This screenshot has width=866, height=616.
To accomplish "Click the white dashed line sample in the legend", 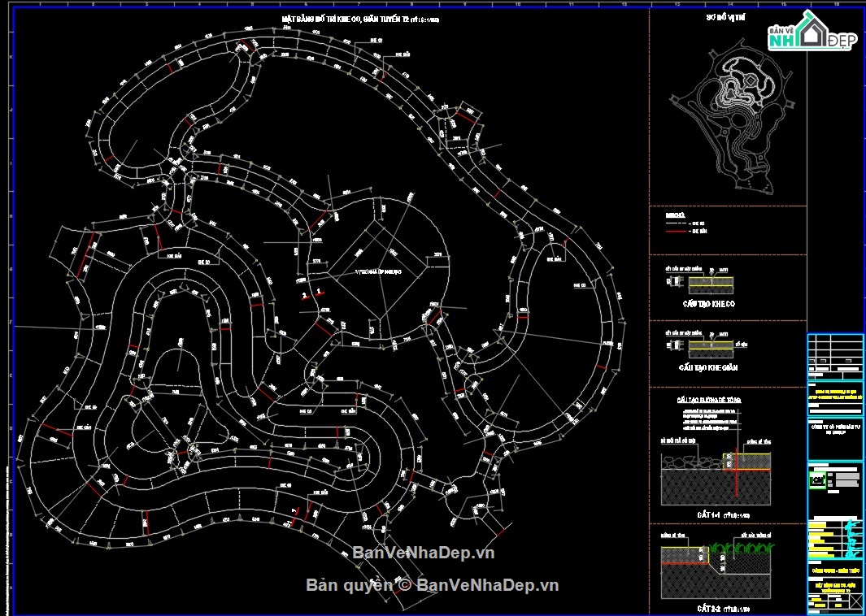I will coord(674,223).
